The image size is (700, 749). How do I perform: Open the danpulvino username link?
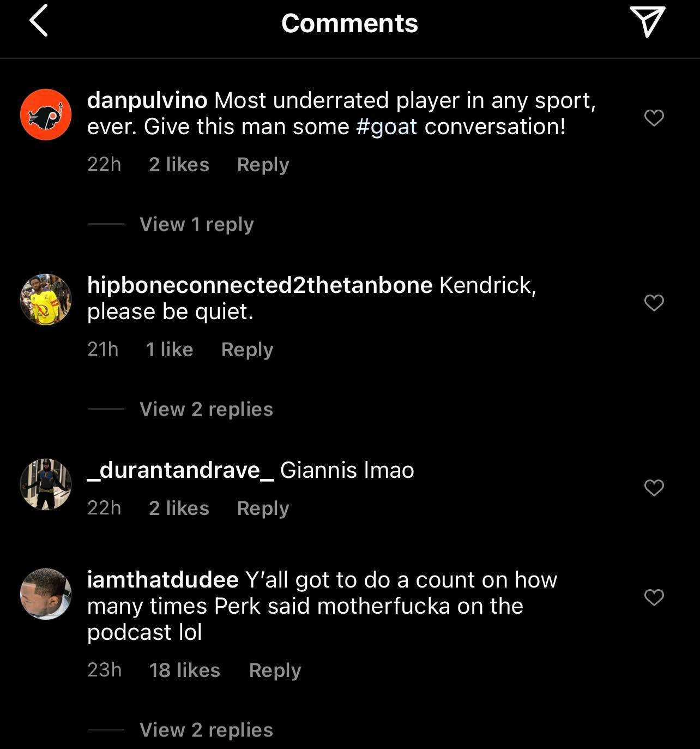click(147, 100)
